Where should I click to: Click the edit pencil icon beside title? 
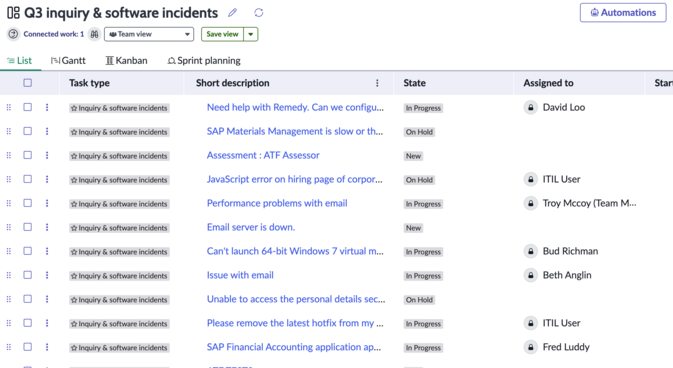232,13
